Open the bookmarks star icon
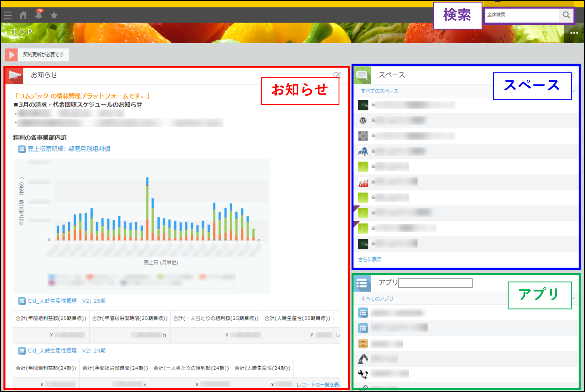Viewport: 585px width, 392px height. coord(54,15)
